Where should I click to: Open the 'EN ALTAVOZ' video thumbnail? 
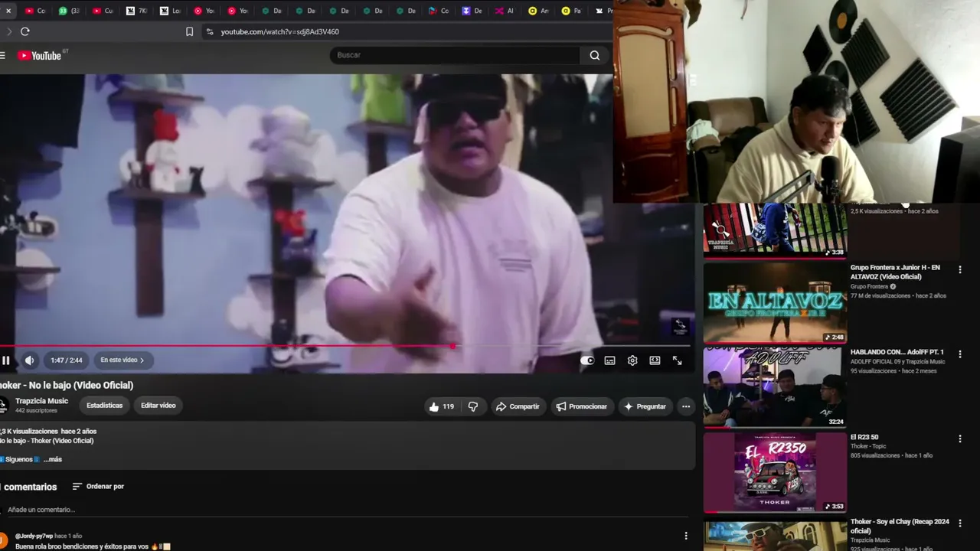tap(775, 303)
